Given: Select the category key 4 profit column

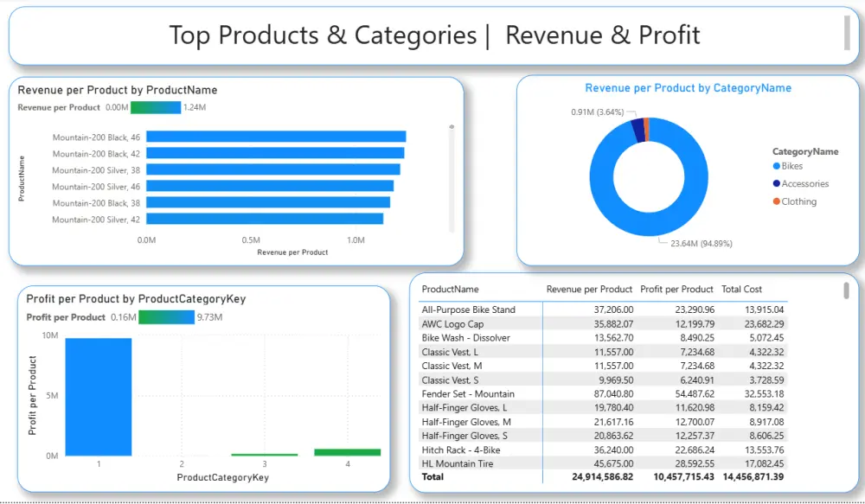Looking at the screenshot, I should (348, 452).
